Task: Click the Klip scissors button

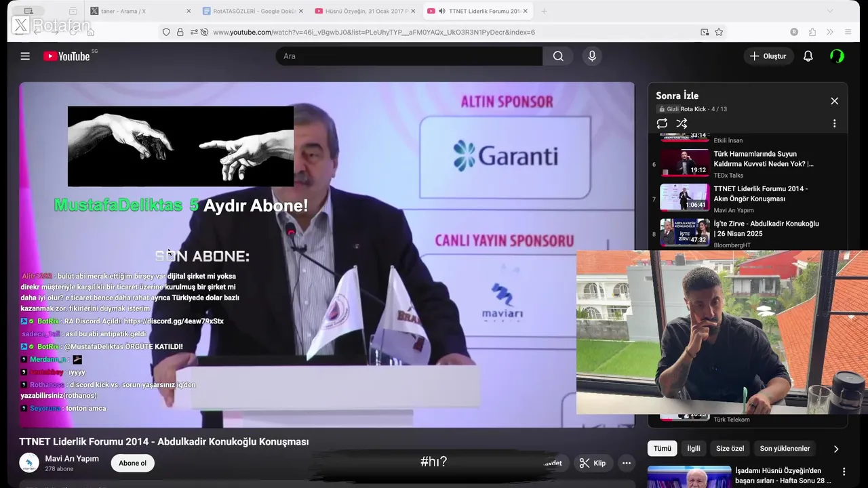Action: (x=592, y=464)
